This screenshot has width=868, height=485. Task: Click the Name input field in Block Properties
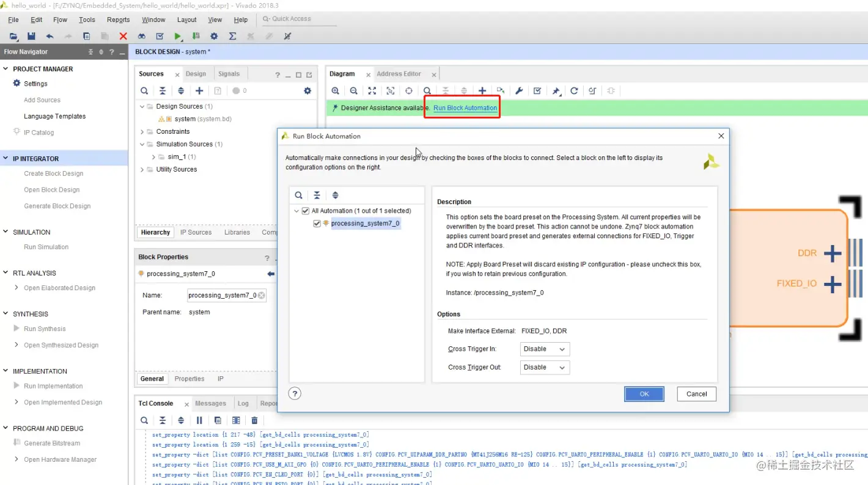[x=227, y=295]
